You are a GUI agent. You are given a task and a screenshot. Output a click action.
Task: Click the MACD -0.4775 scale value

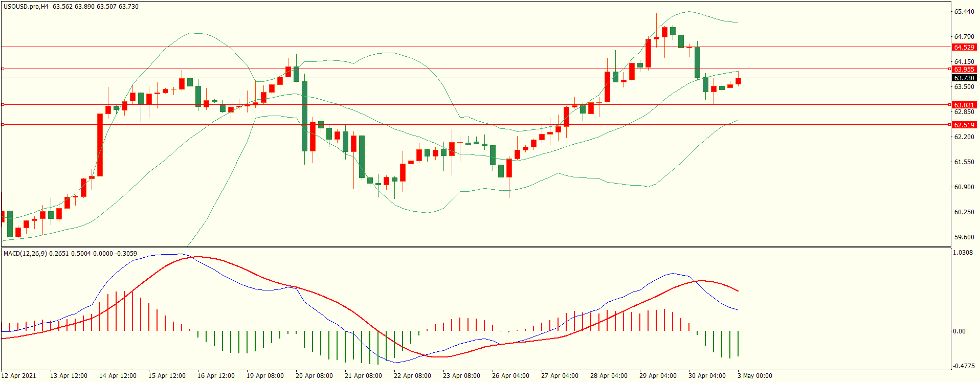(x=962, y=366)
